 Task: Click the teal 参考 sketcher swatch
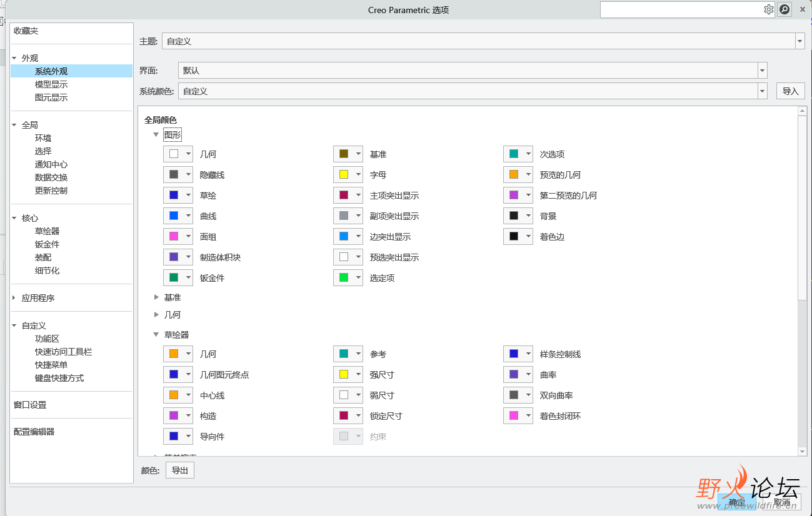click(344, 354)
